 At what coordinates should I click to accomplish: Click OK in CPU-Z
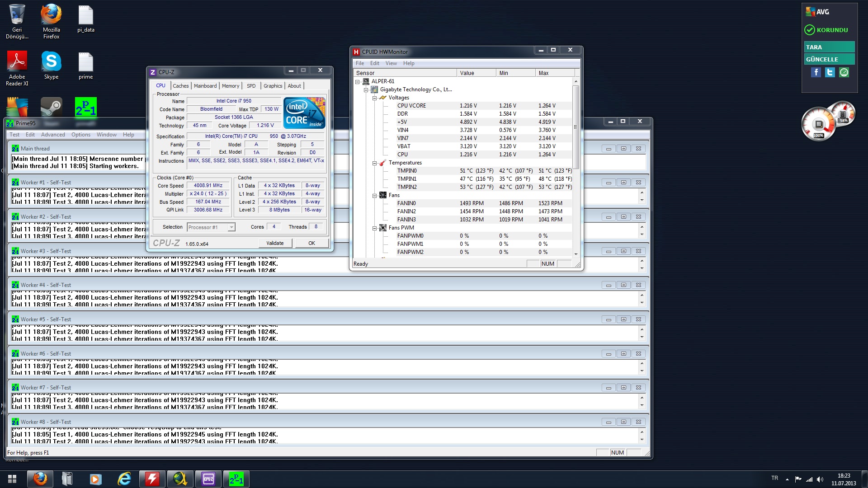(x=311, y=243)
